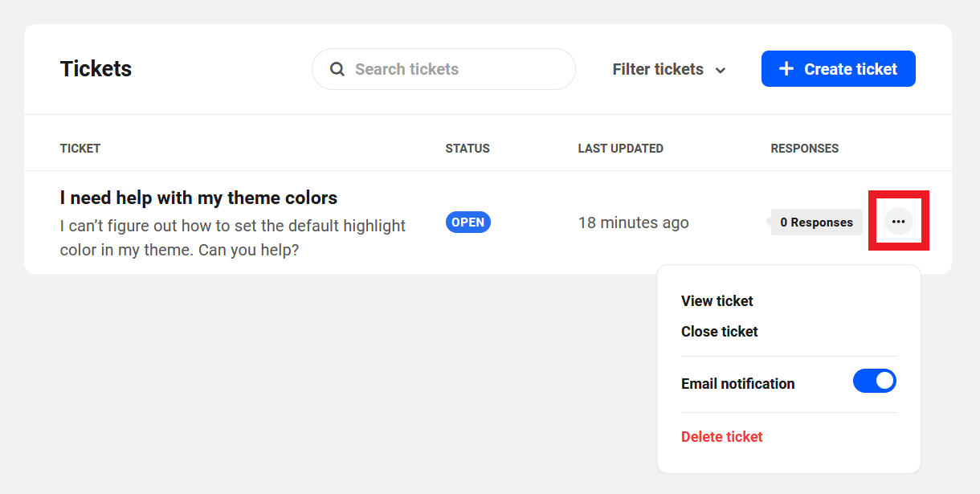980x494 pixels.
Task: Disable the Email notification toggle
Action: 875,381
